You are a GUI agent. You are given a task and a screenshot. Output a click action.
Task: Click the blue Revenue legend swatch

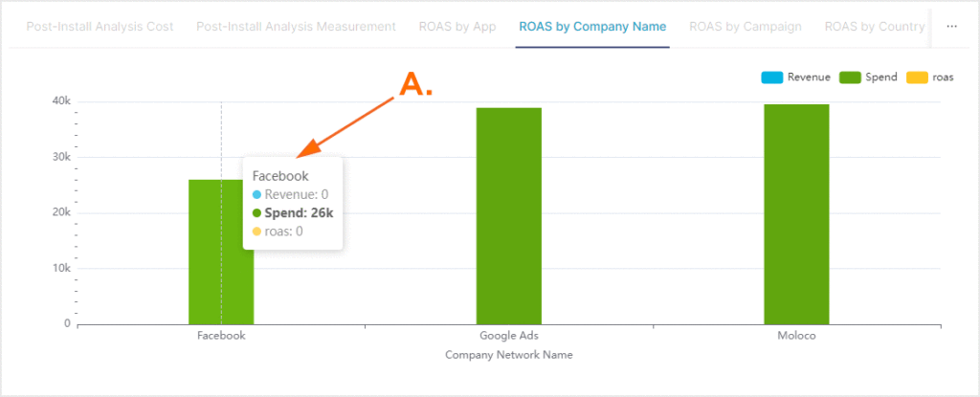(771, 77)
